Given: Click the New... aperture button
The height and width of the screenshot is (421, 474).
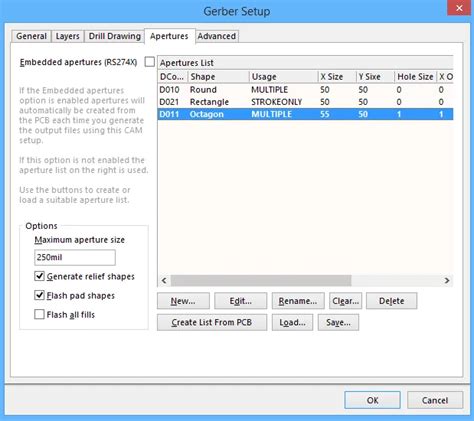Looking at the screenshot, I should click(183, 301).
